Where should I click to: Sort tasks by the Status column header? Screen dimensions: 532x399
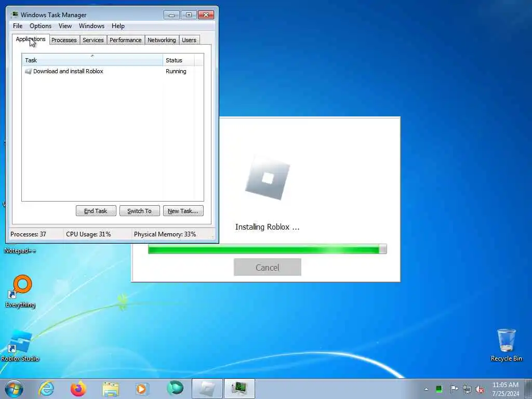coord(179,60)
